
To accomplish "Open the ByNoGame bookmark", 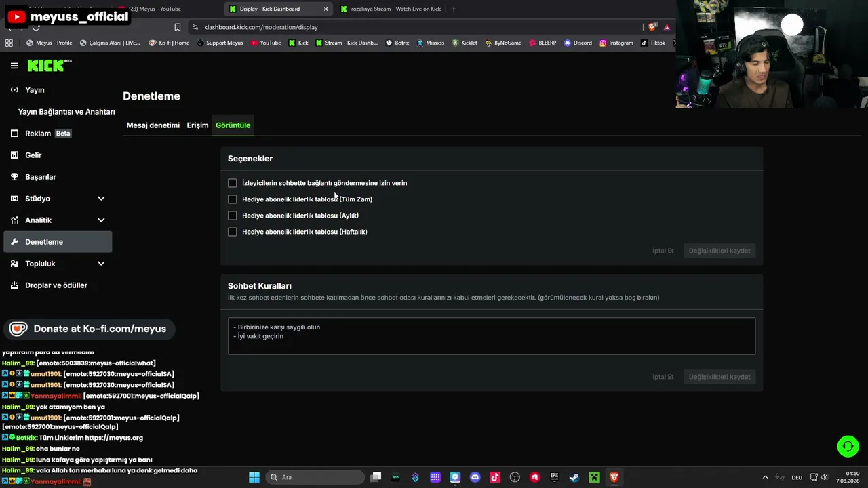I will point(502,43).
